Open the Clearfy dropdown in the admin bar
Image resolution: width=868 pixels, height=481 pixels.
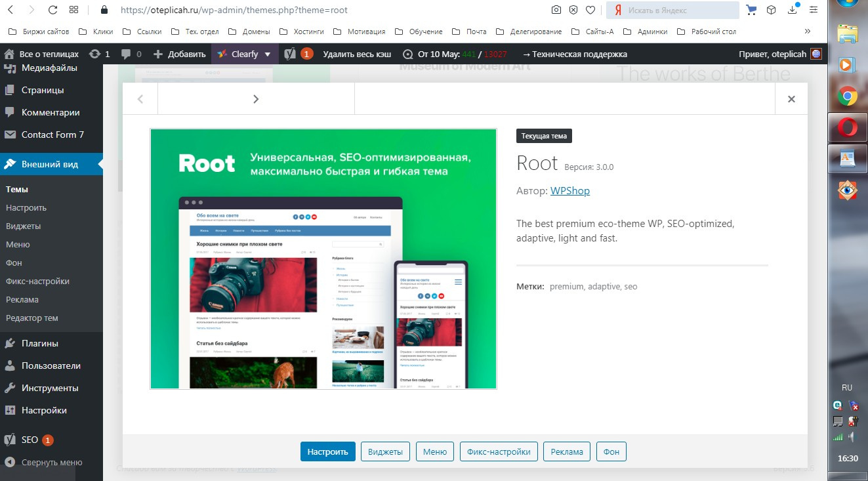[244, 54]
